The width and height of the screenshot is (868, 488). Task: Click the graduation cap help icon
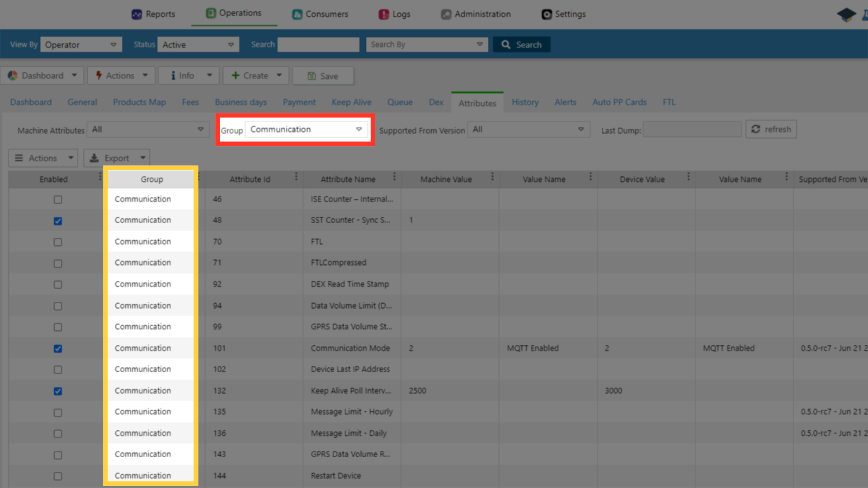pos(846,14)
